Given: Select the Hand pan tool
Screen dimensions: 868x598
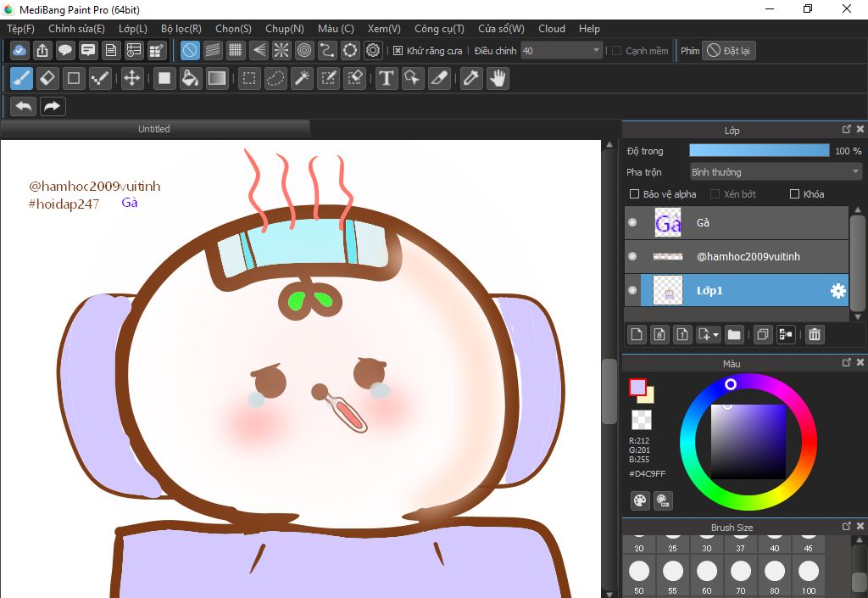Looking at the screenshot, I should pyautogui.click(x=498, y=79).
